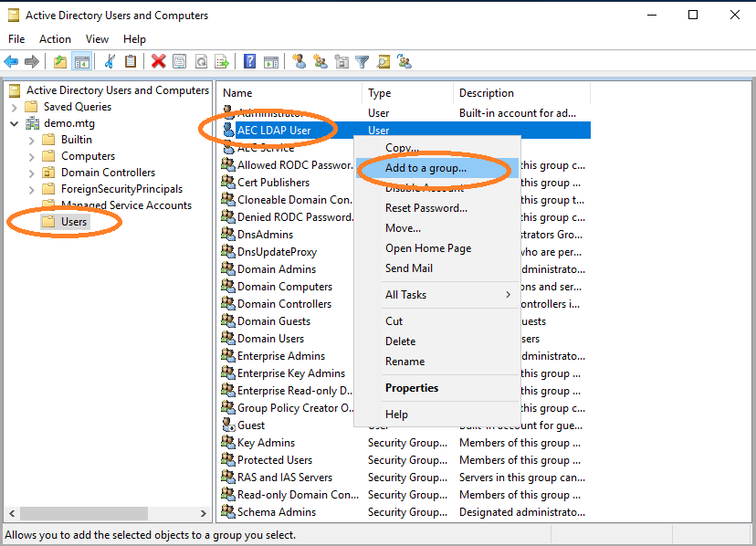The width and height of the screenshot is (756, 546).
Task: Select the Create new group icon
Action: (320, 61)
